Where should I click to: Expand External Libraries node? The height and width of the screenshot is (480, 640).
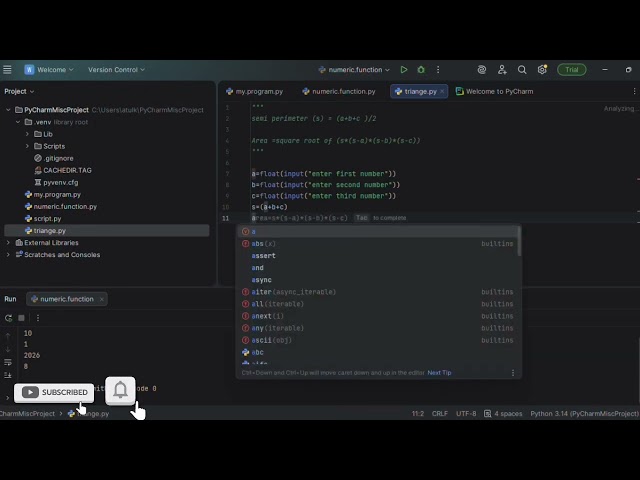click(8, 242)
